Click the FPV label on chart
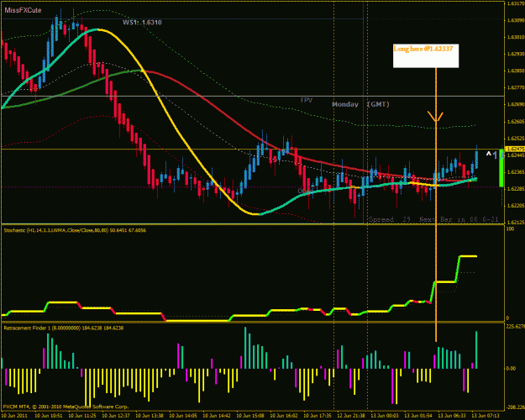525x420 pixels. tap(307, 100)
